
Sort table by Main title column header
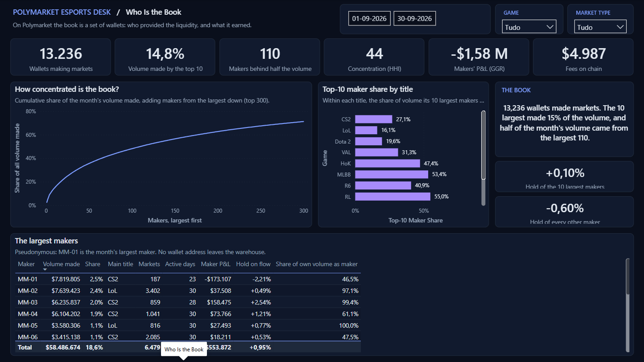tap(120, 264)
